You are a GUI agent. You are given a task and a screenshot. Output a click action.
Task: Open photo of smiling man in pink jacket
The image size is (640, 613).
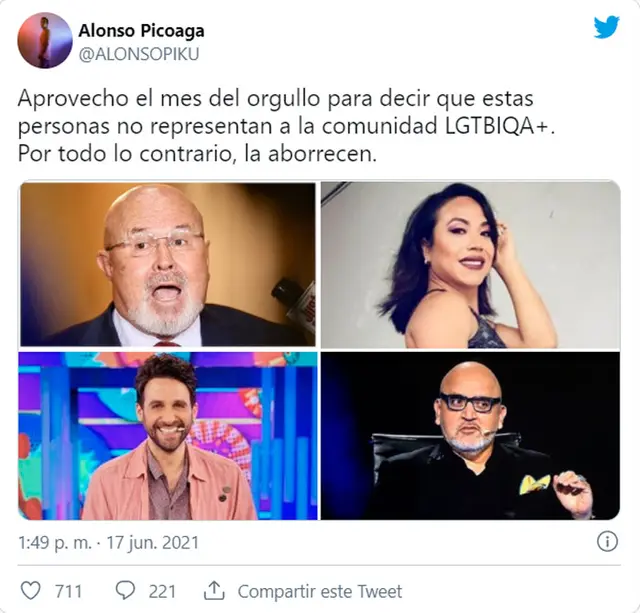(x=168, y=436)
